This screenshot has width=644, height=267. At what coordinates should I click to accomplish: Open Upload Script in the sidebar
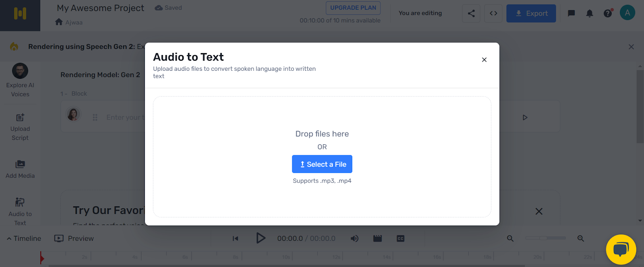coord(20,127)
